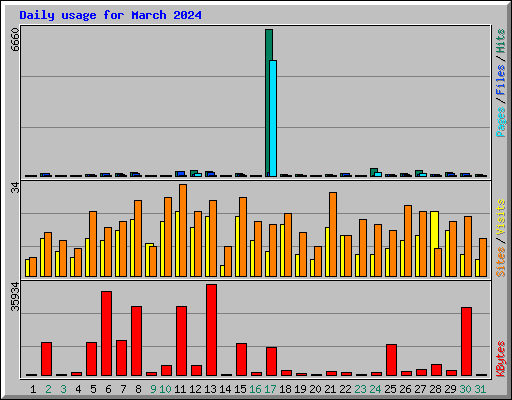The width and height of the screenshot is (512, 400).
Task: Click the 34 axis value
Action: [15, 188]
